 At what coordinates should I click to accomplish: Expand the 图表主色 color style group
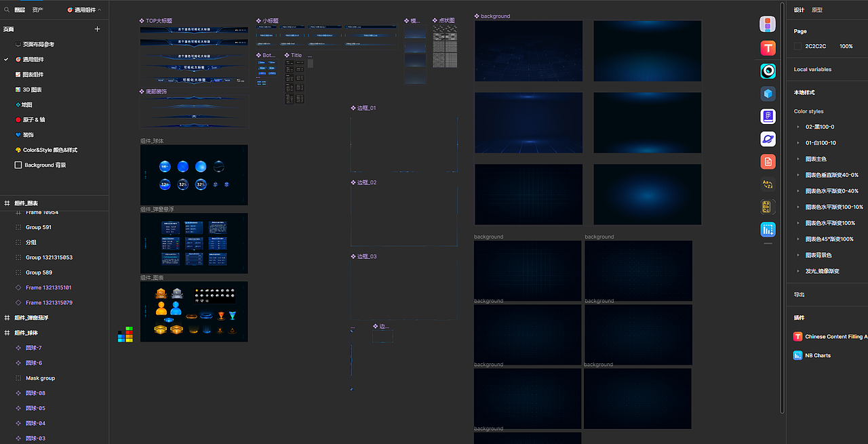(797, 159)
